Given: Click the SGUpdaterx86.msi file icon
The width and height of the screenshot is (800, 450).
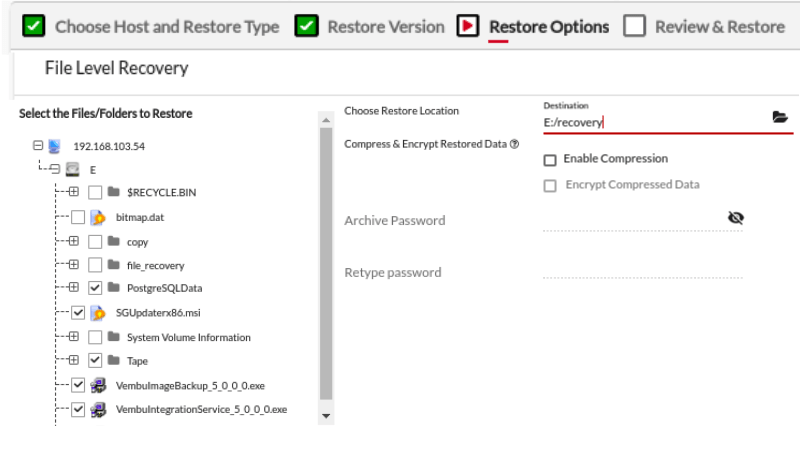Looking at the screenshot, I should (99, 313).
